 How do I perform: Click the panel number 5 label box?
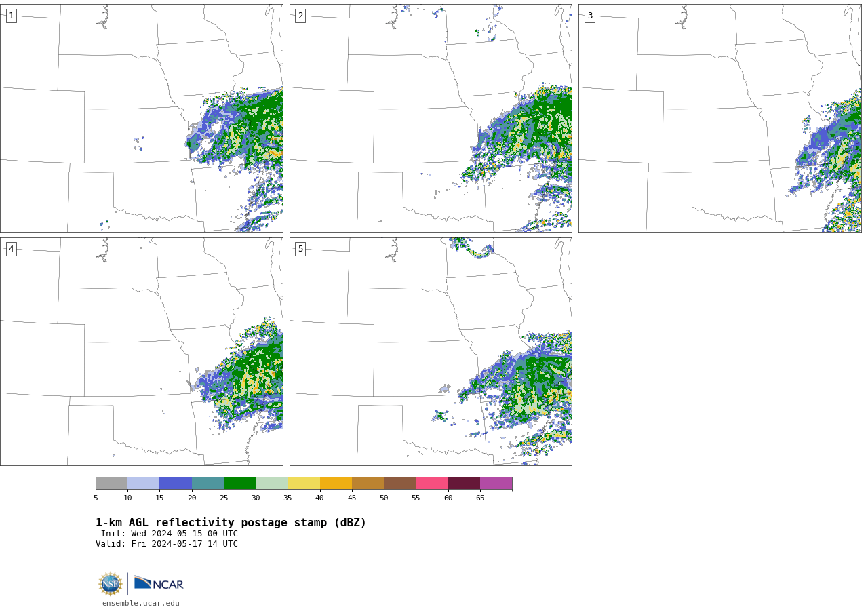coord(300,249)
